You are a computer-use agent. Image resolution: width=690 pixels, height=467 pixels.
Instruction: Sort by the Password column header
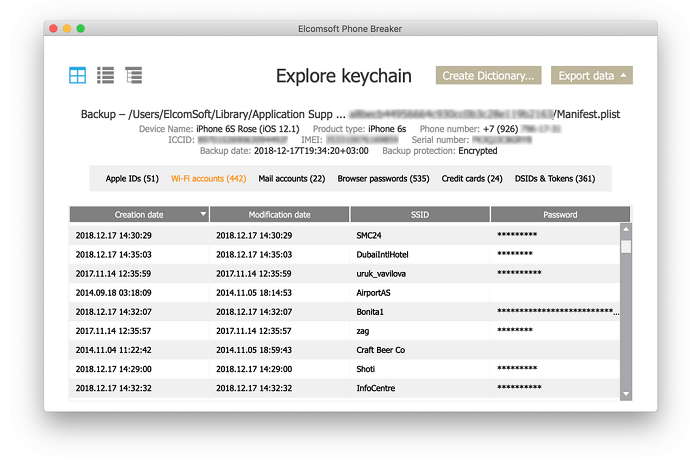tap(560, 214)
